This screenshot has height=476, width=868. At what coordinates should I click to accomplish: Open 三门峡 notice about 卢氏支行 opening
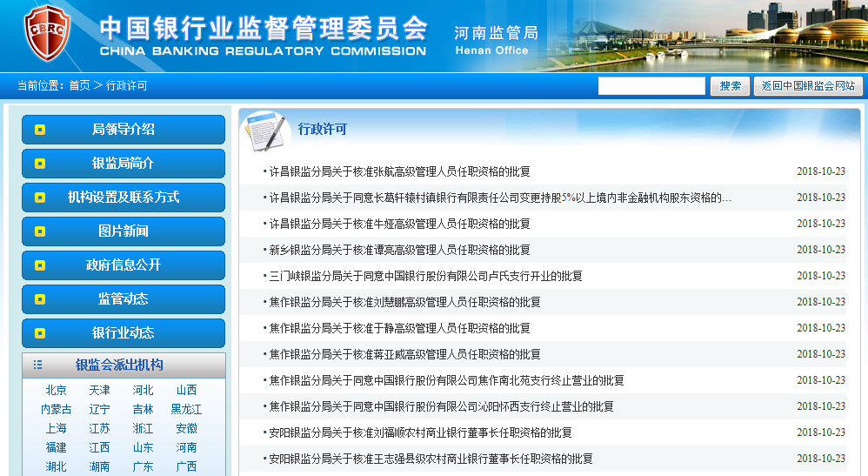point(425,277)
